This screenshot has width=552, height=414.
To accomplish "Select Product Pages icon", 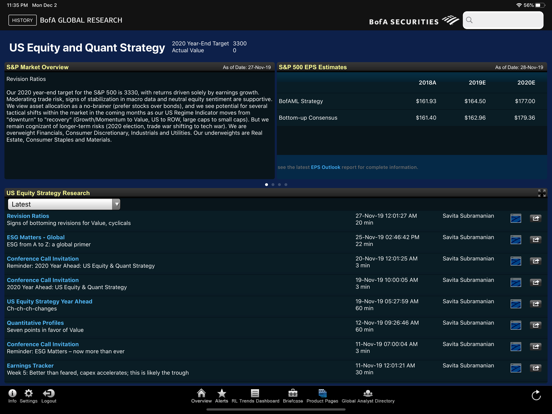I will click(322, 393).
